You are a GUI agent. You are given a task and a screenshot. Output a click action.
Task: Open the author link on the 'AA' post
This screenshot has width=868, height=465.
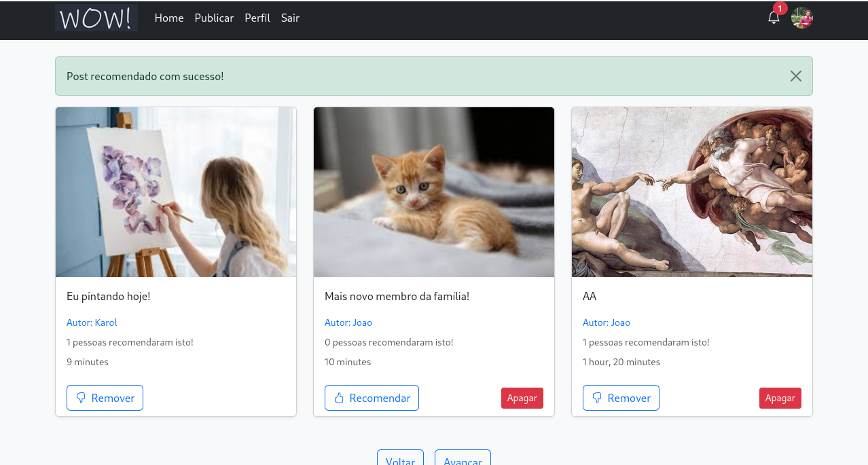pyautogui.click(x=607, y=322)
